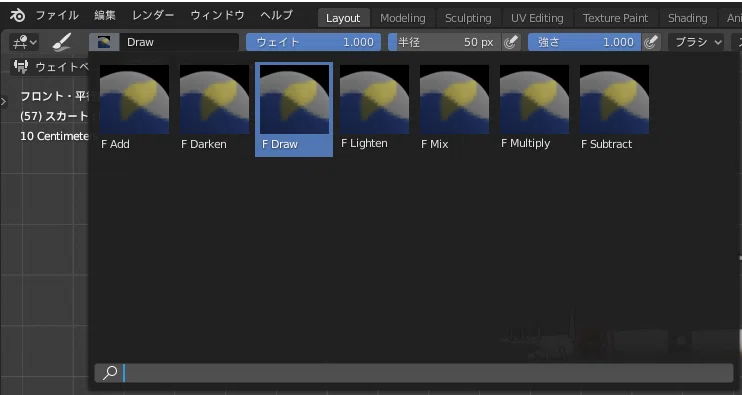Click the '10 Centimeters' viewport text
The image size is (742, 395).
[x=54, y=136]
